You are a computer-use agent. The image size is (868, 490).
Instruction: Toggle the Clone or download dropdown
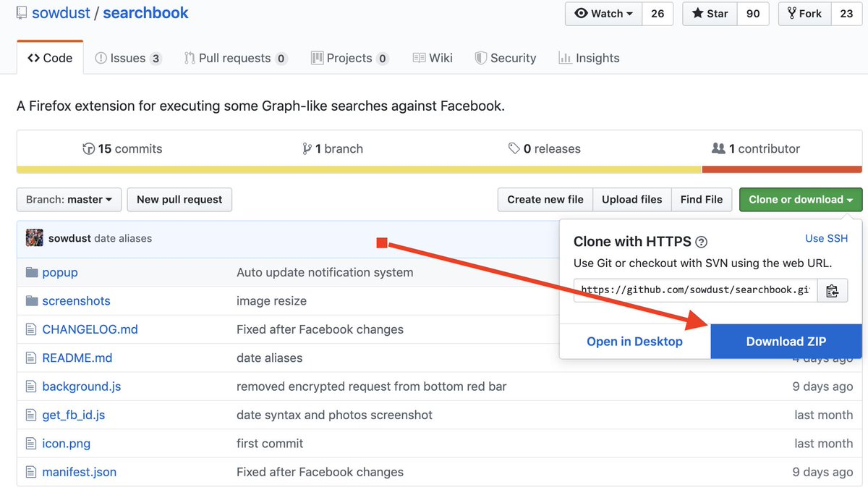[800, 200]
